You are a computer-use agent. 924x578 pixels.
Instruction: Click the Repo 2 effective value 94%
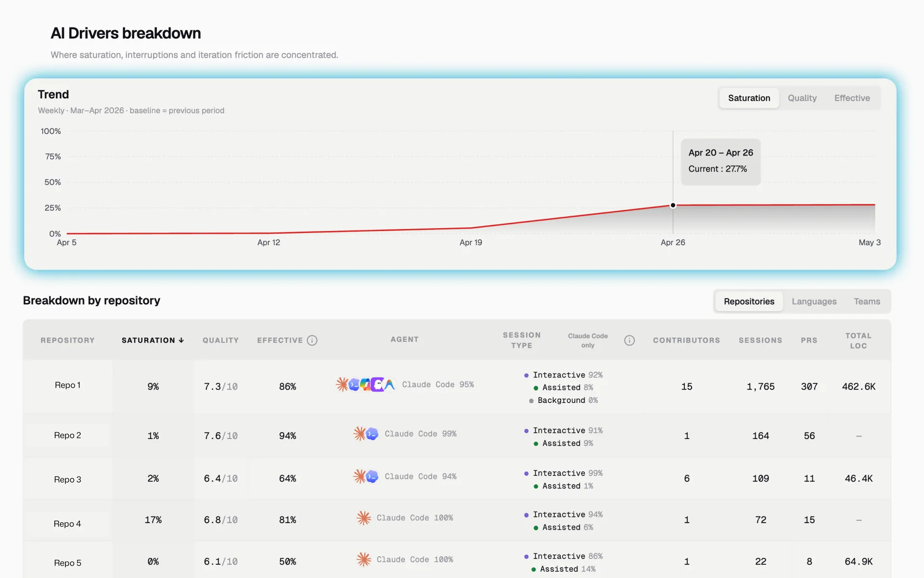click(287, 436)
